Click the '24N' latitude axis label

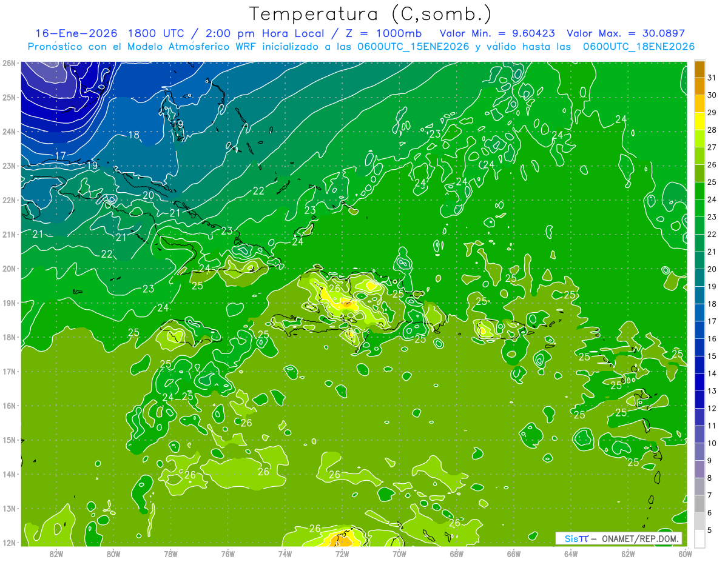[8, 132]
